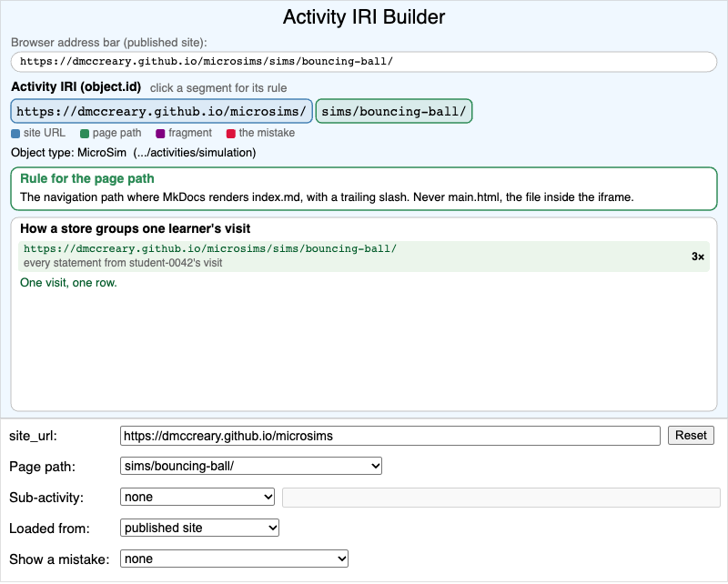Image resolution: width=728 pixels, height=584 pixels.
Task: Click the 'page path' legend label
Action: (117, 133)
